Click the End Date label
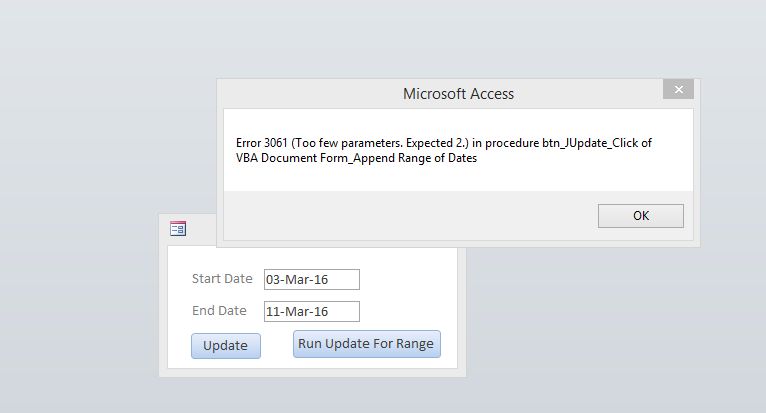The image size is (766, 413). click(219, 310)
